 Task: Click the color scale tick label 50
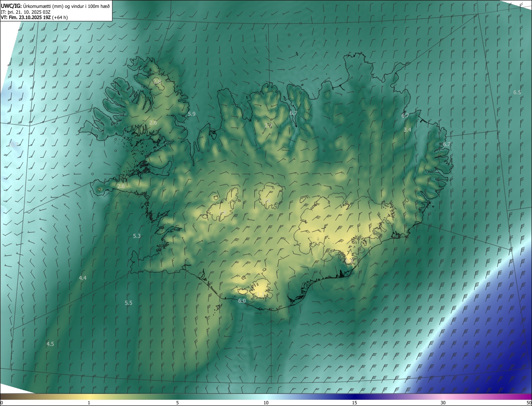pyautogui.click(x=529, y=403)
